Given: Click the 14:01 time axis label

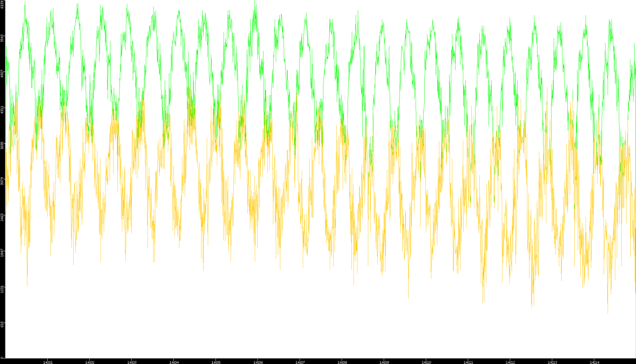Looking at the screenshot, I should (x=48, y=362).
